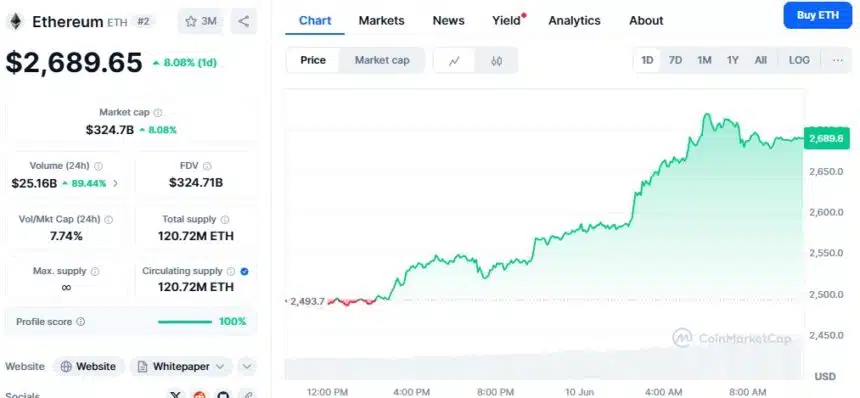Screen dimensions: 860x398
Task: Switch to line chart view icon
Action: click(x=454, y=61)
